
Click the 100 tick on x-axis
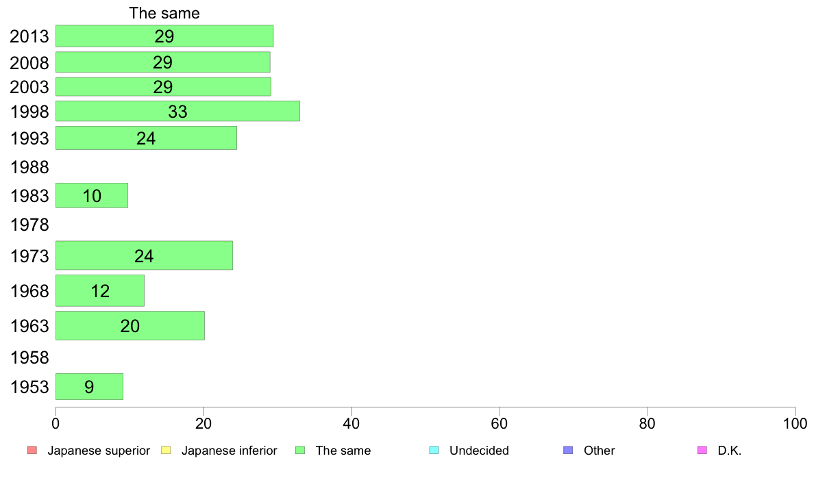click(795, 424)
